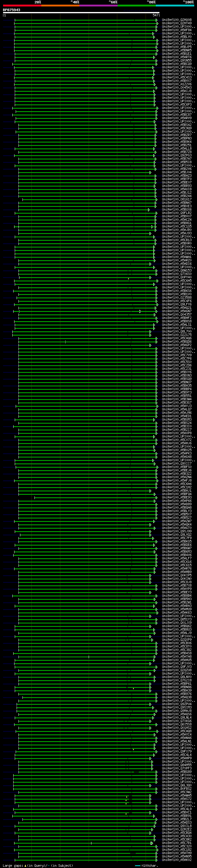The image size is (197, 868).
Task: Open hit UniRef100_Q2HU08
Action: [177, 20]
